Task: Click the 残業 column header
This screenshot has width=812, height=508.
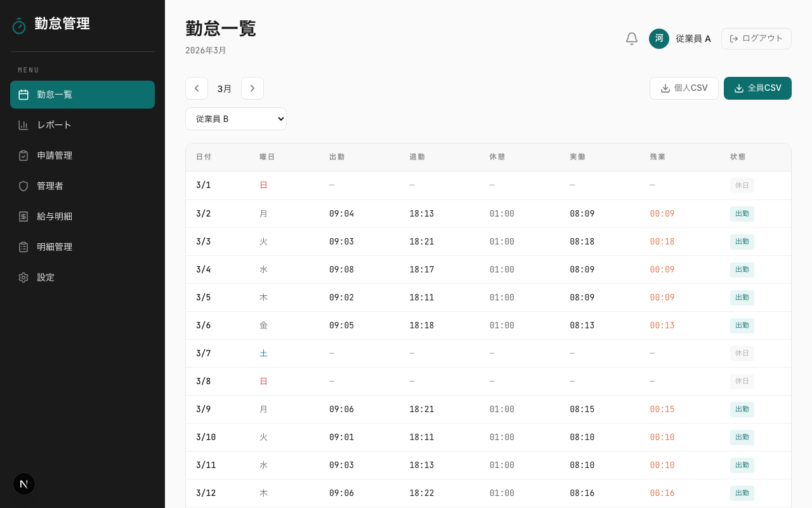Action: [x=657, y=157]
